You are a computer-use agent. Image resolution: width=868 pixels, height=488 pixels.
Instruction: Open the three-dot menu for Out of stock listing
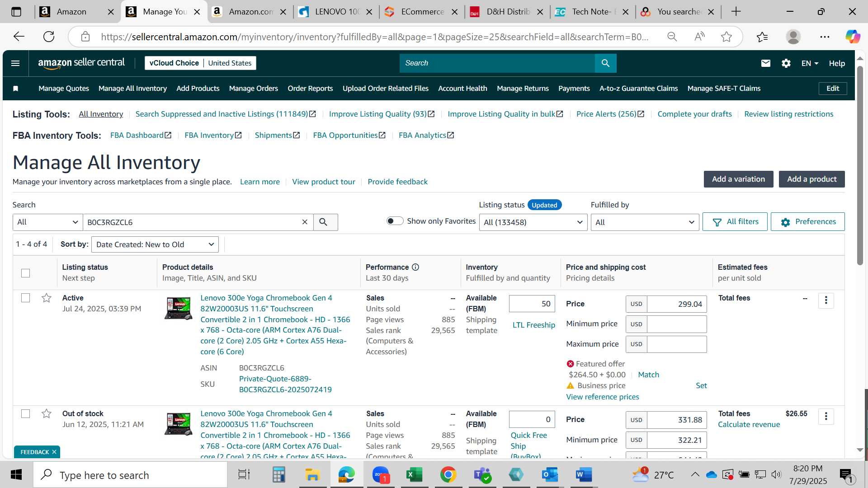click(826, 416)
